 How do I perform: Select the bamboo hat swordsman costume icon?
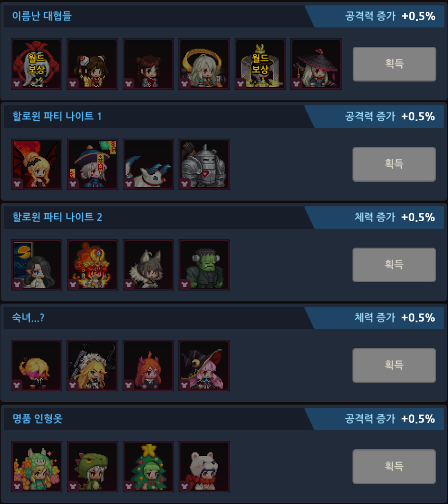coord(316,64)
